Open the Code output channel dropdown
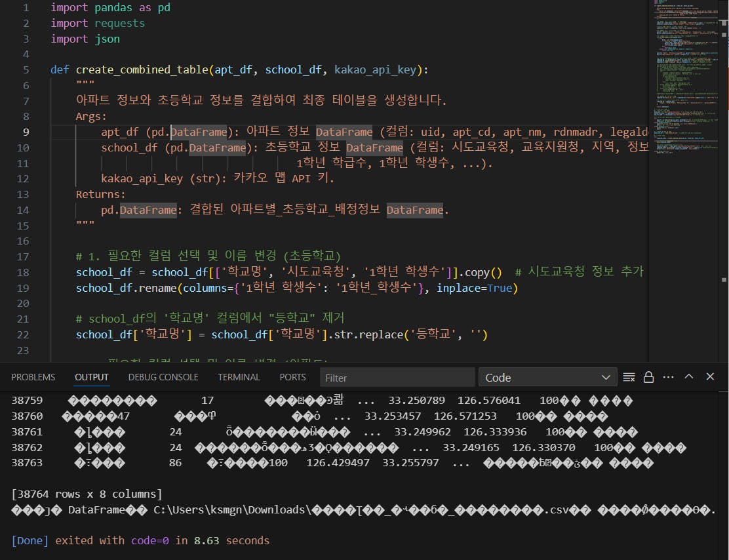The width and height of the screenshot is (729, 560). coord(547,378)
